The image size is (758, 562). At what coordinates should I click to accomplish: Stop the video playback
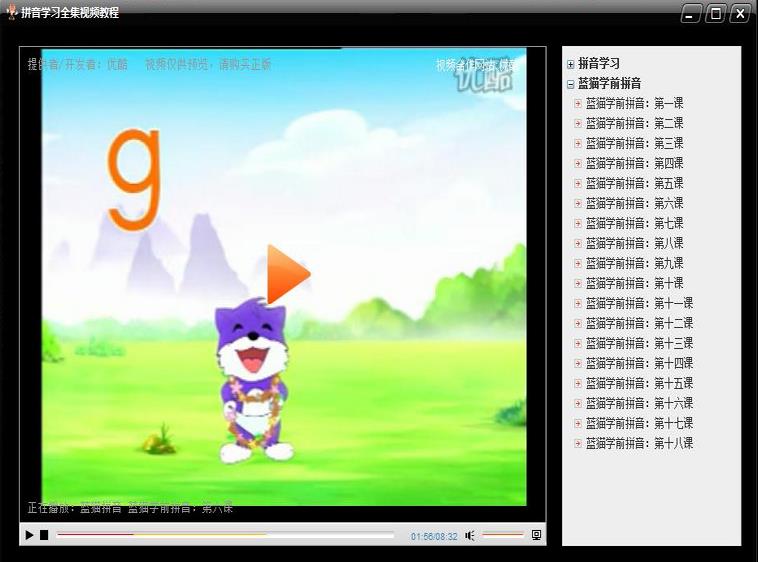[x=44, y=536]
